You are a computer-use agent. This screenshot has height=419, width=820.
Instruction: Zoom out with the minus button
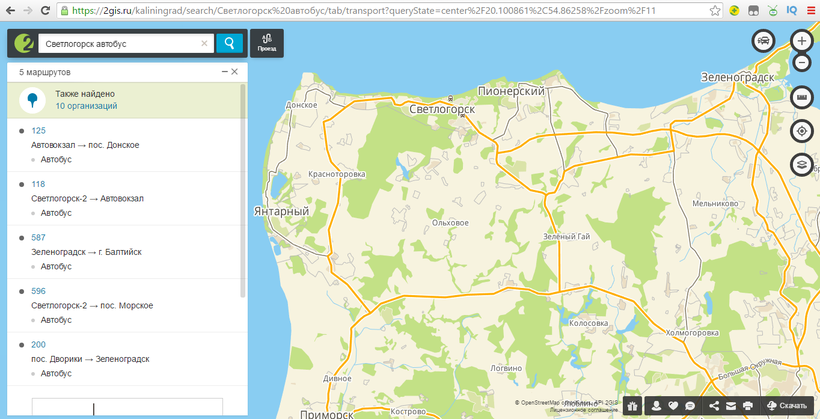[801, 62]
